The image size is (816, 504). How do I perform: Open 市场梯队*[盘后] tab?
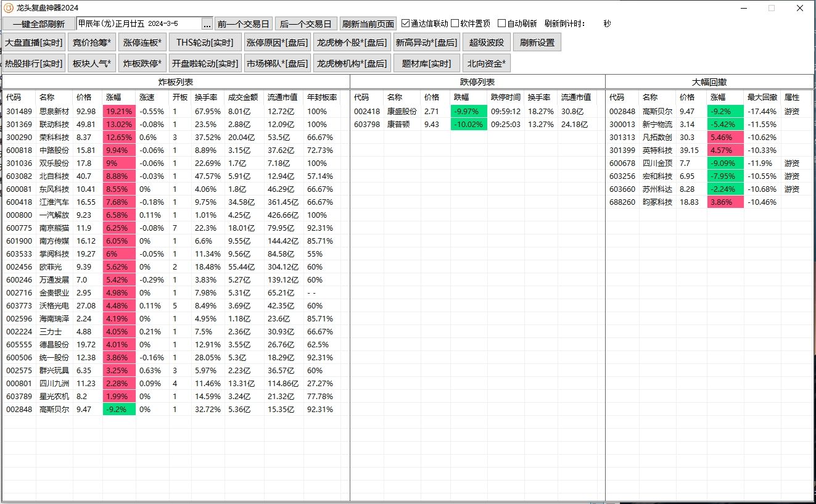pos(277,64)
